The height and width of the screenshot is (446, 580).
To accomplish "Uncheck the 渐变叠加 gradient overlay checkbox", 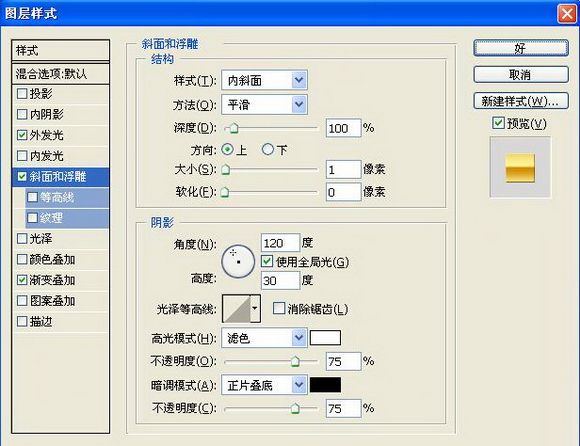I will (22, 280).
